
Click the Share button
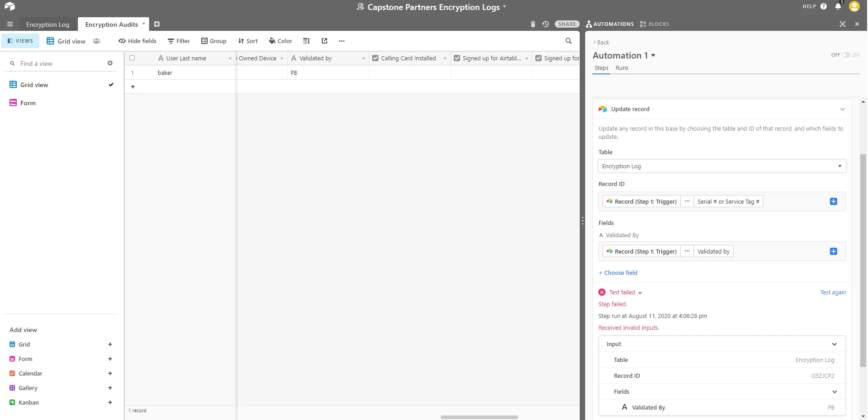(x=567, y=24)
